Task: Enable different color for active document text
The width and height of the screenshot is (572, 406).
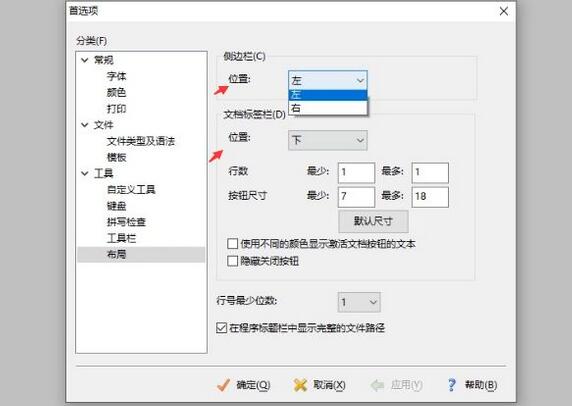Action: (232, 244)
